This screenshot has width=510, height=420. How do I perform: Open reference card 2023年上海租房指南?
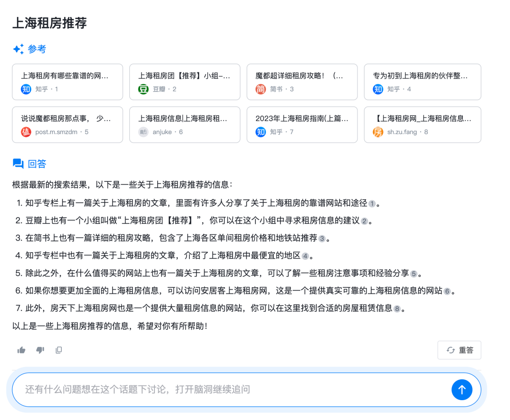[x=302, y=125]
